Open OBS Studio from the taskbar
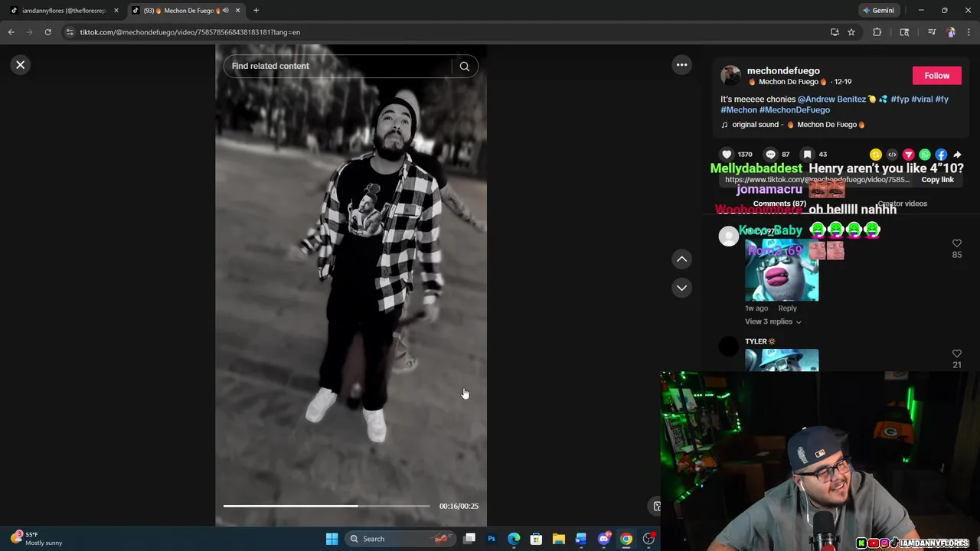 tap(648, 539)
